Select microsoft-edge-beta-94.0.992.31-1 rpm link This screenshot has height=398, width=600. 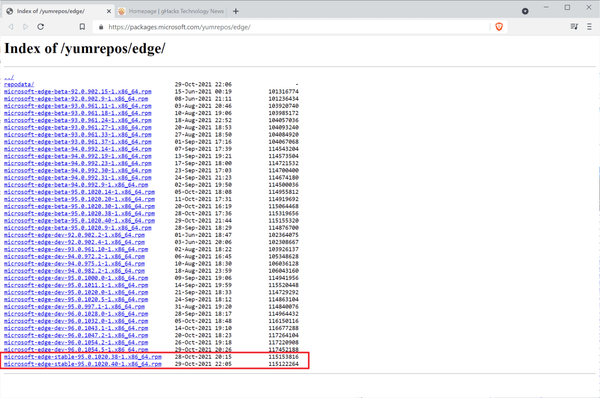pyautogui.click(x=78, y=178)
